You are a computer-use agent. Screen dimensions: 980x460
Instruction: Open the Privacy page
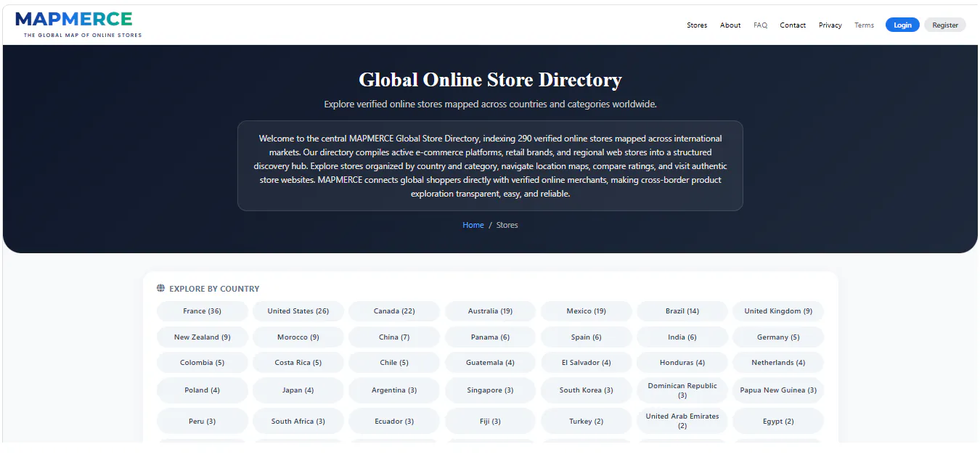point(830,25)
